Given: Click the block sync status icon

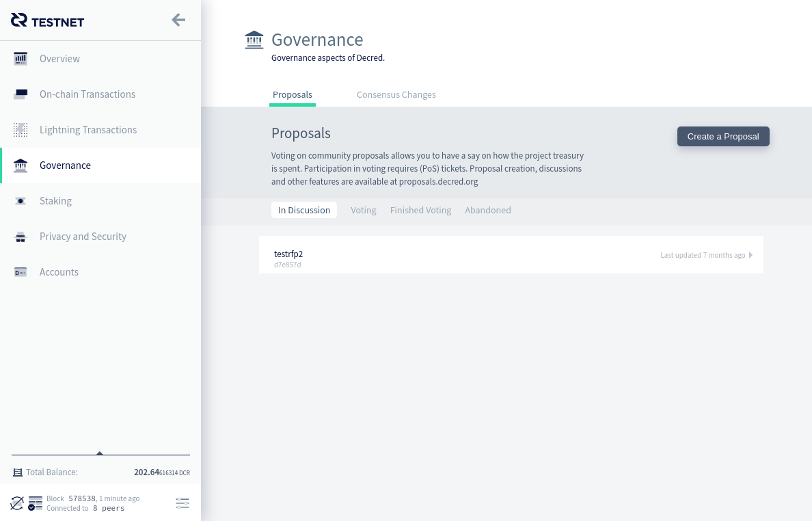Looking at the screenshot, I should (36, 503).
